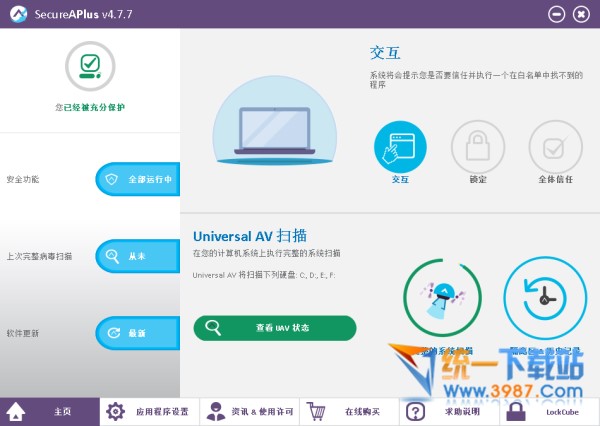Click the 查看 UAV 状态 button
This screenshot has width=600, height=426.
275,328
